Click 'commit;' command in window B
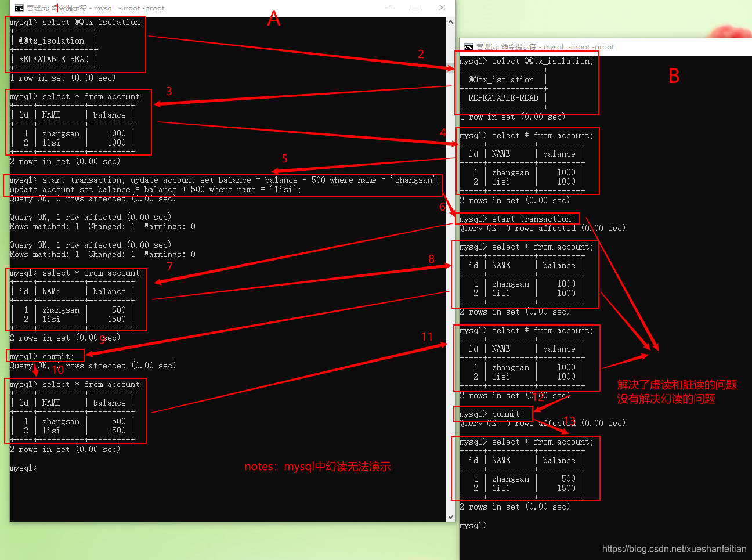Screen dimensions: 752x560 click(x=508, y=414)
